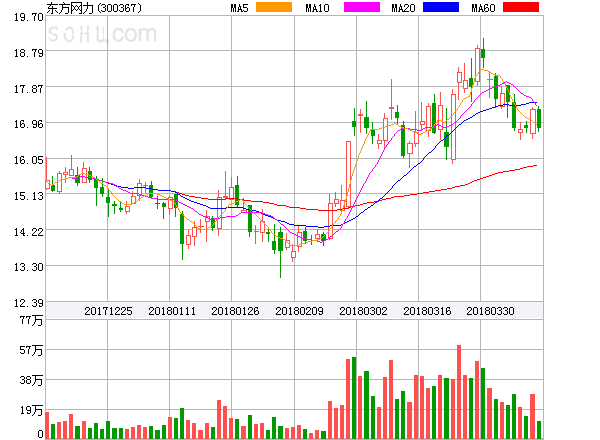The width and height of the screenshot is (600, 440).
Task: Click the 20180111 date label
Action: [x=172, y=311]
